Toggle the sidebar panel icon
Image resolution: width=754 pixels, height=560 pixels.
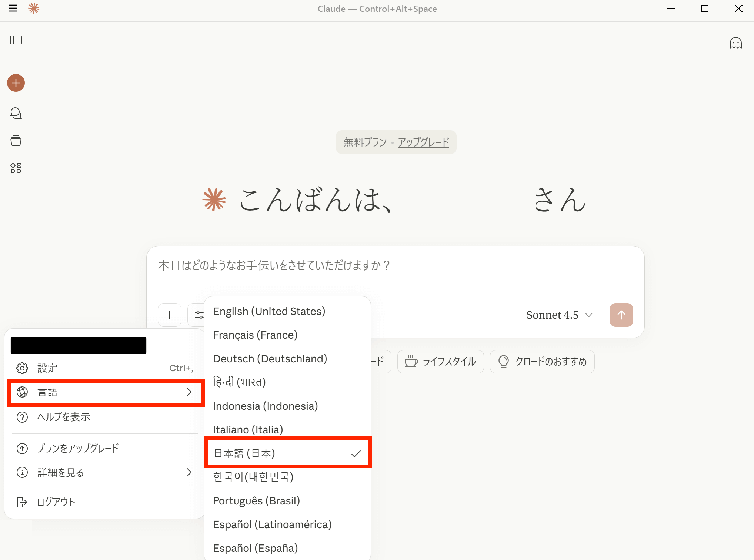coord(16,40)
